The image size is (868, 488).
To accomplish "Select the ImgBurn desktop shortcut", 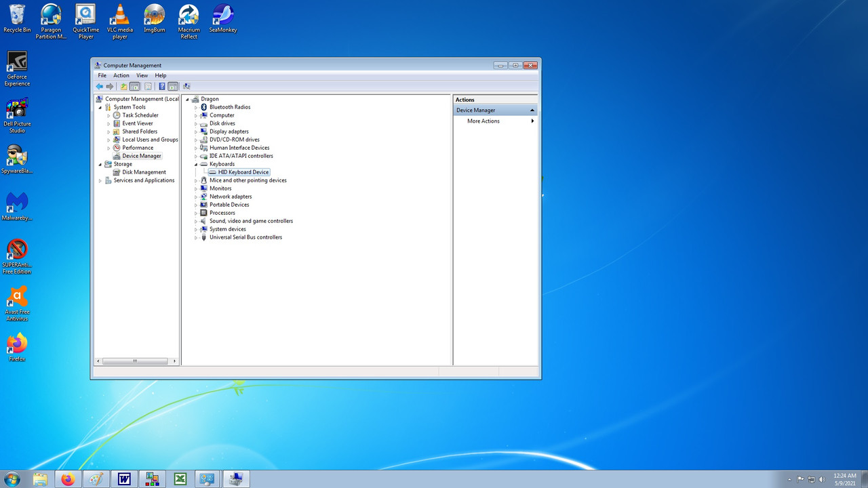I will pos(155,18).
